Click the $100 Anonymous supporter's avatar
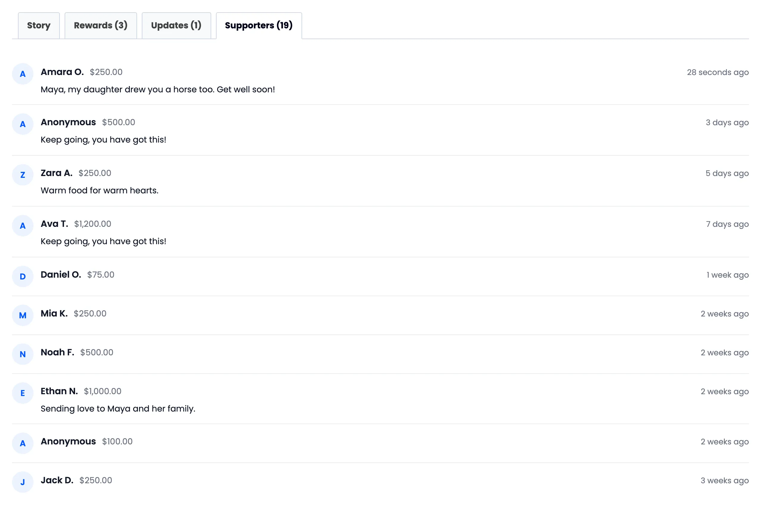 [22, 444]
